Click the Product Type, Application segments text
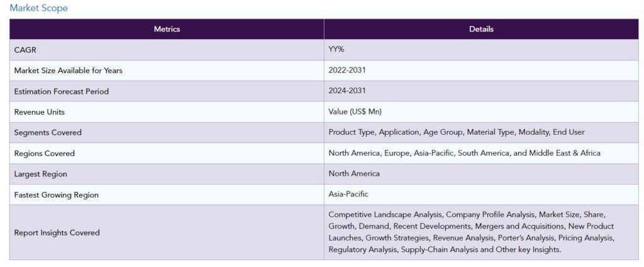 click(x=456, y=132)
